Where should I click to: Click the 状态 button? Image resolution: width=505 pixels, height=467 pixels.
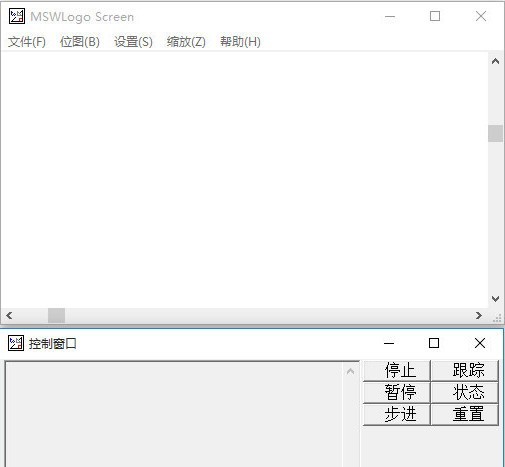coord(465,392)
